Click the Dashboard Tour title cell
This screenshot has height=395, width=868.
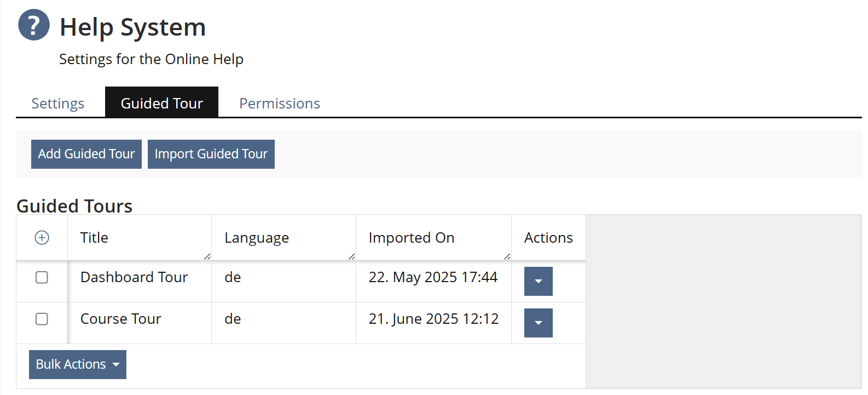[134, 277]
